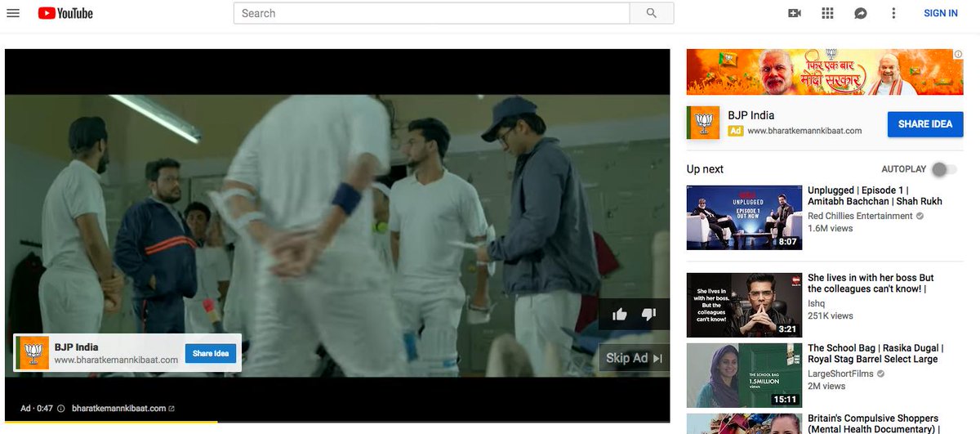Open Red Chillies Entertainment channel
This screenshot has height=434, width=980.
point(860,216)
